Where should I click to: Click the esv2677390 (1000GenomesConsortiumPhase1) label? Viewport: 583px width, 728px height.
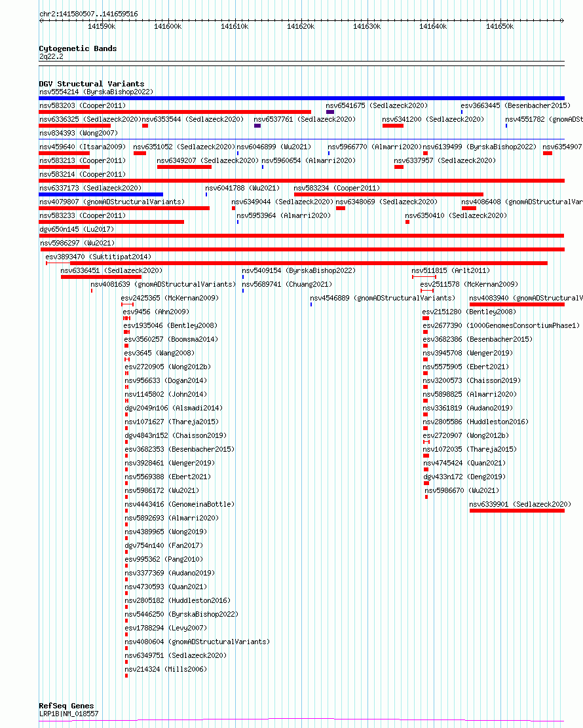(501, 325)
